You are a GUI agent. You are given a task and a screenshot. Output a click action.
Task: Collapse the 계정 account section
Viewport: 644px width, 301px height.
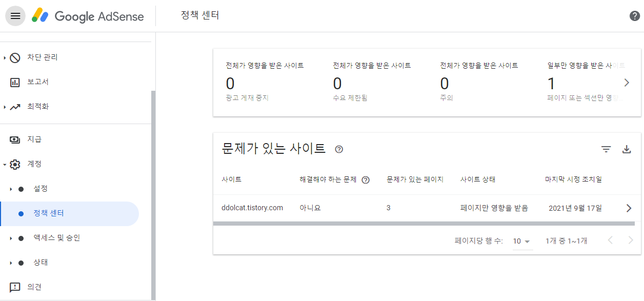point(5,164)
